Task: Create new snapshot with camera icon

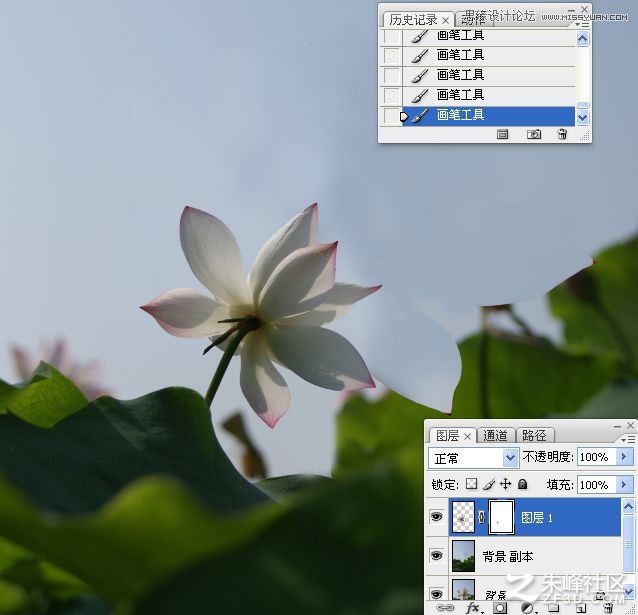Action: pos(533,134)
